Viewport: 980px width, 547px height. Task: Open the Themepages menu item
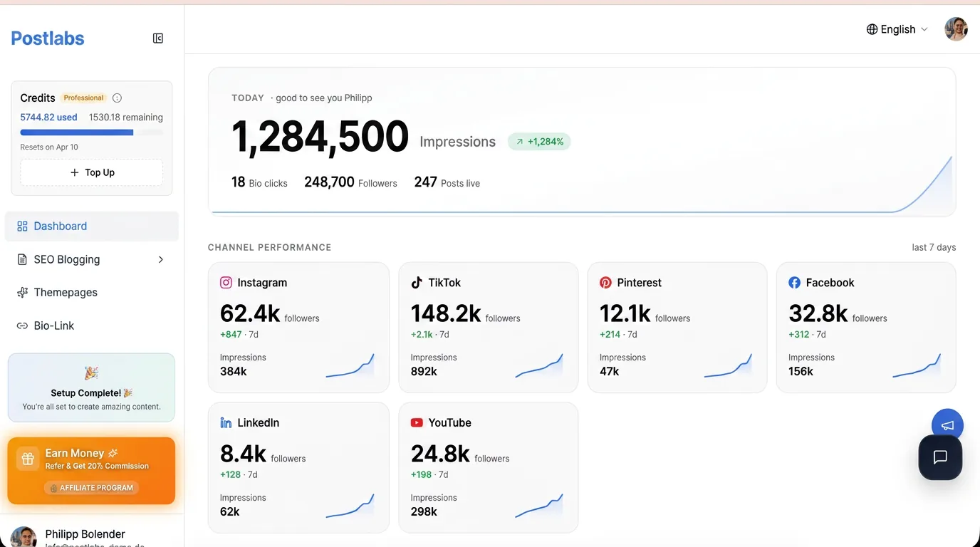[92, 292]
